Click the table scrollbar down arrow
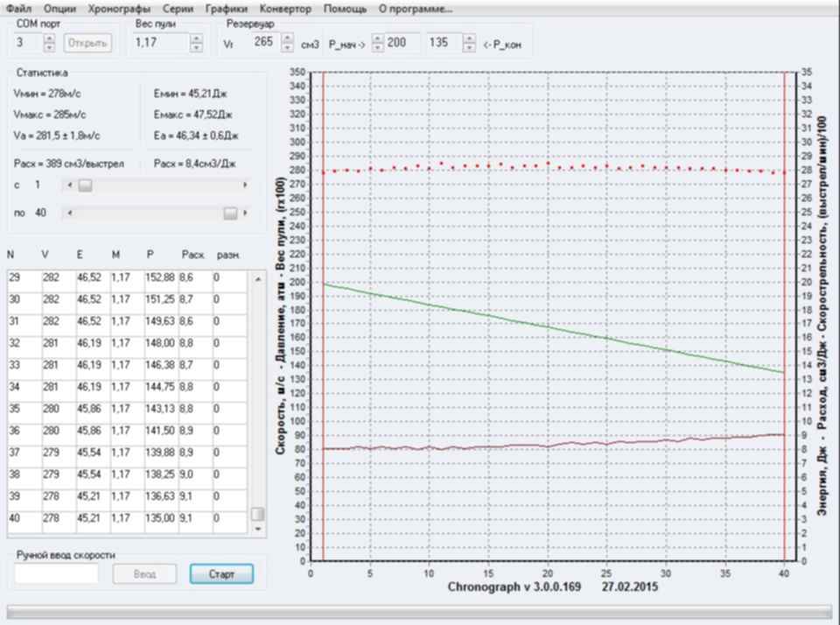 257,530
